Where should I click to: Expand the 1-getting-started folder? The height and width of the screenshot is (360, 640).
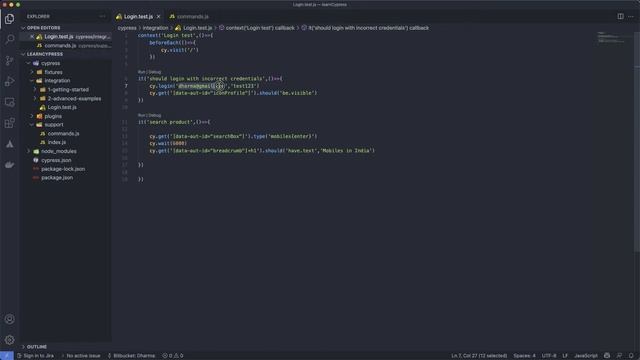coord(68,90)
